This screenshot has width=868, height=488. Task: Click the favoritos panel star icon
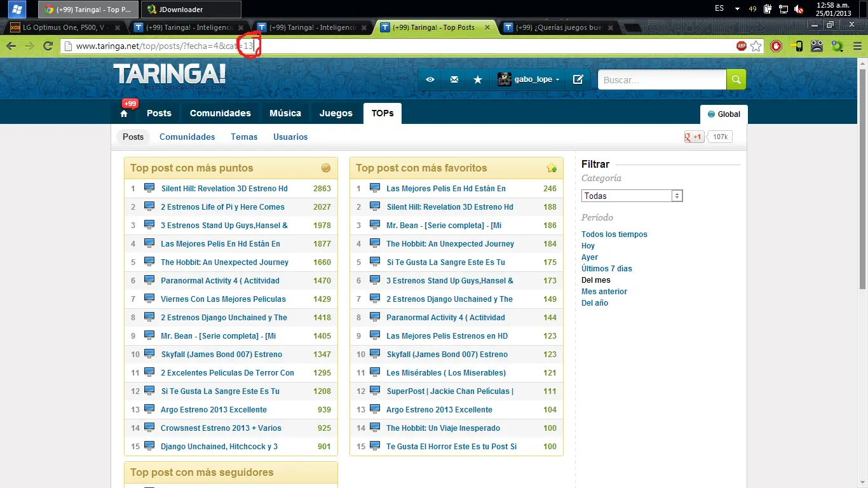[552, 168]
